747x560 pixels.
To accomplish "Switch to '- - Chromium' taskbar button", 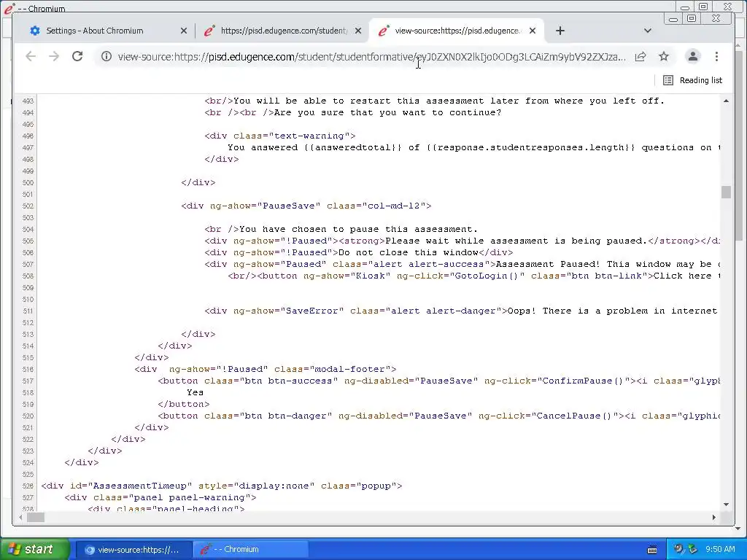I will click(250, 550).
